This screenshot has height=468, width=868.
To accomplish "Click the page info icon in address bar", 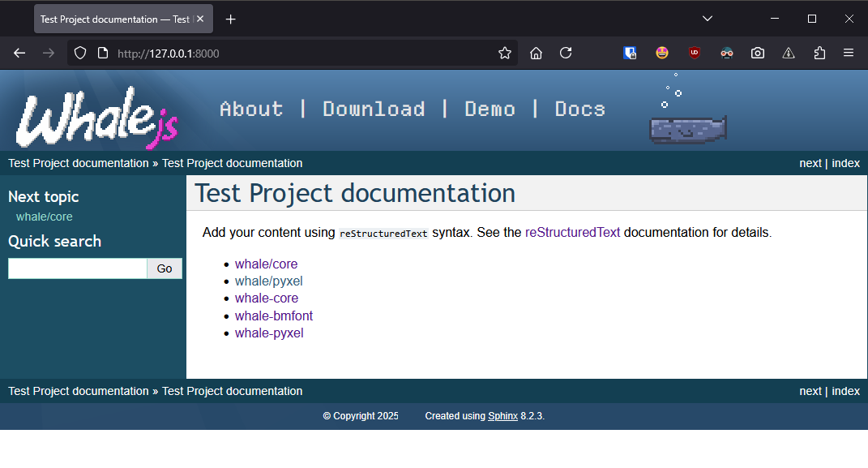I will pyautogui.click(x=103, y=54).
